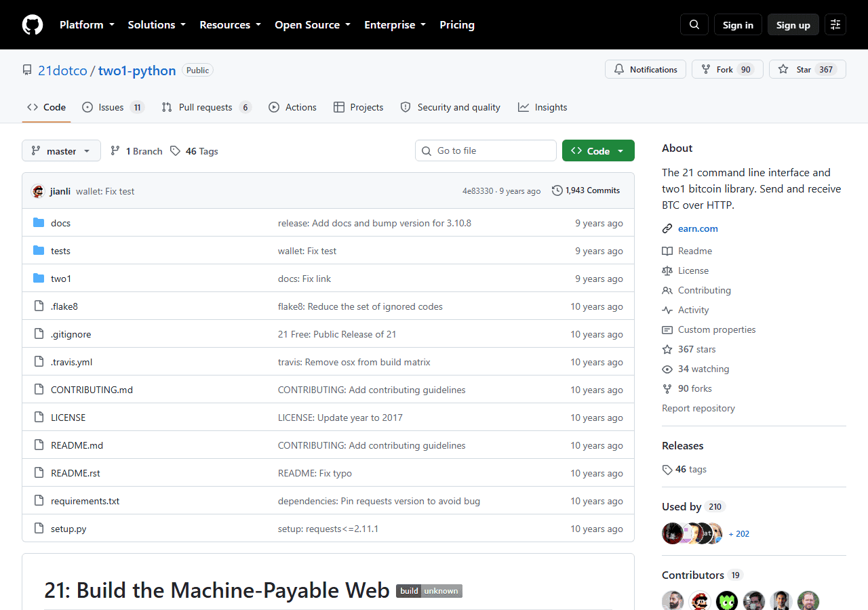Click the requirements.txt file icon
This screenshot has width=868, height=610.
pyautogui.click(x=39, y=501)
